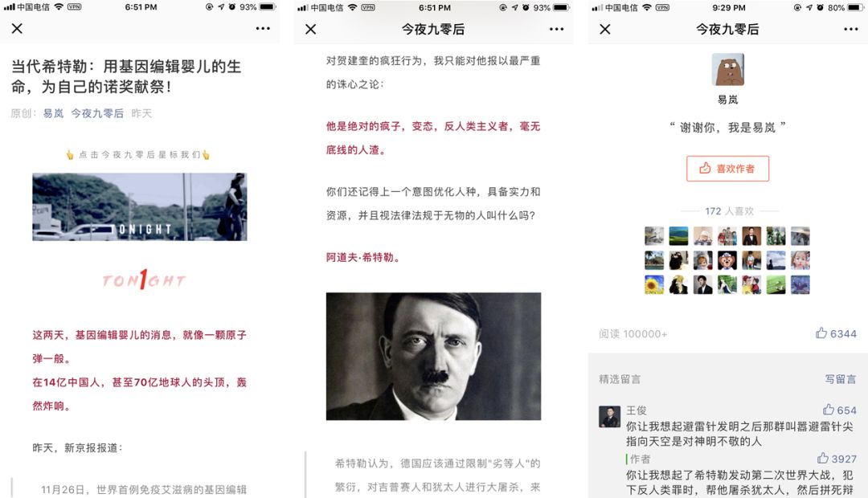Tap the sunflower avatar in the likers grid

coord(654,284)
